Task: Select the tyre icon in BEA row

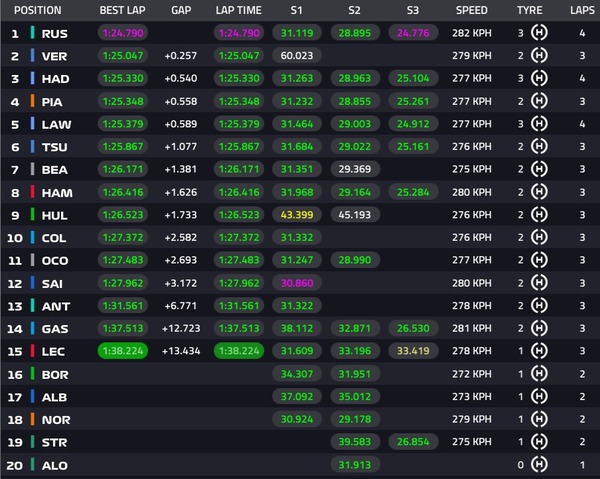Action: click(x=539, y=169)
